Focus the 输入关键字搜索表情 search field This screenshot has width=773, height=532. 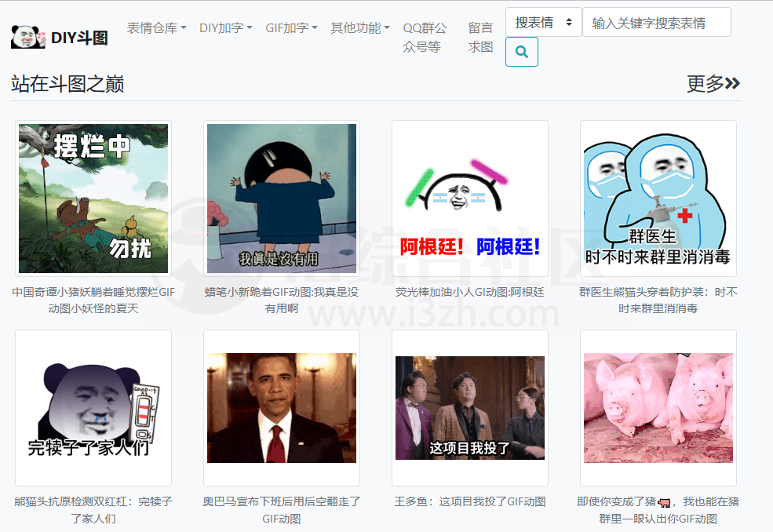[657, 22]
